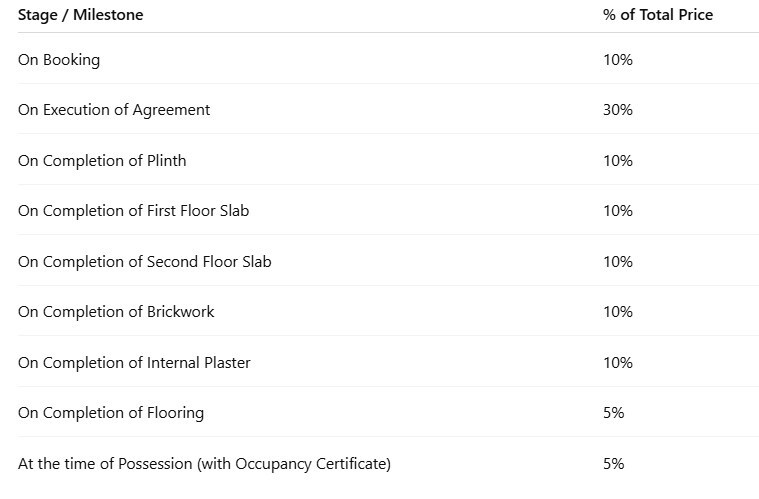
Task: Click the 10% value for Internal Plaster
Action: [x=618, y=363]
